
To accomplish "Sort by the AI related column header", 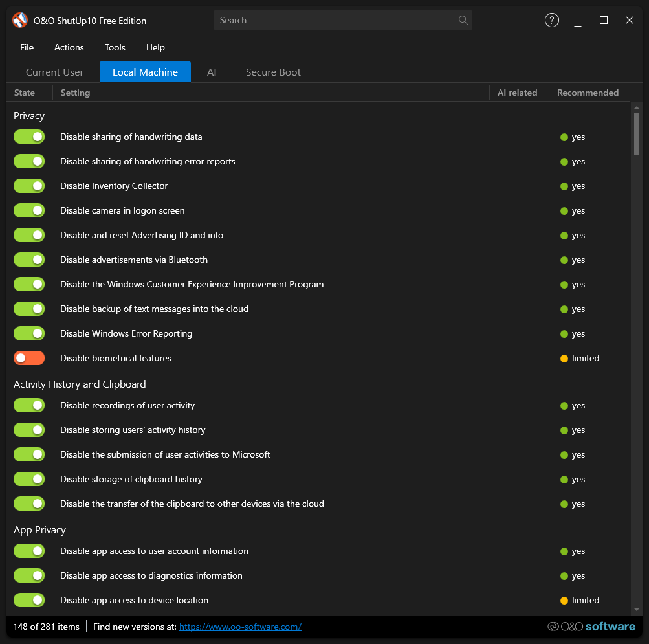I will pyautogui.click(x=518, y=93).
